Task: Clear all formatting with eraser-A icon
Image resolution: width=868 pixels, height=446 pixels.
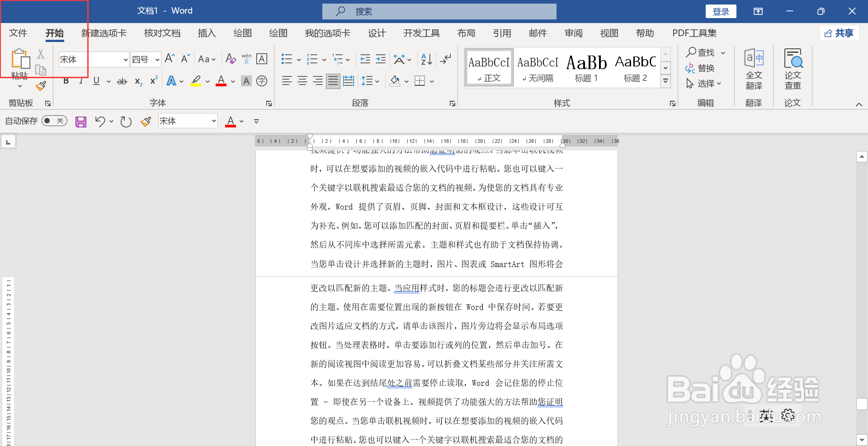Action: (x=231, y=59)
